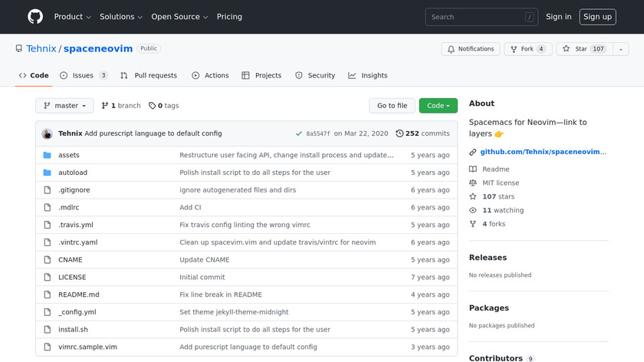Focus the Search input field
Image resolution: width=644 pixels, height=362 pixels.
click(x=481, y=17)
